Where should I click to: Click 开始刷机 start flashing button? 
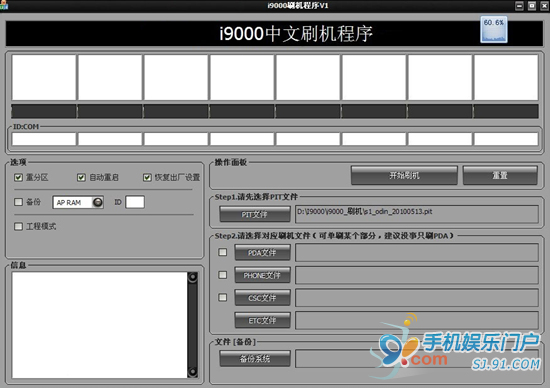(x=404, y=175)
